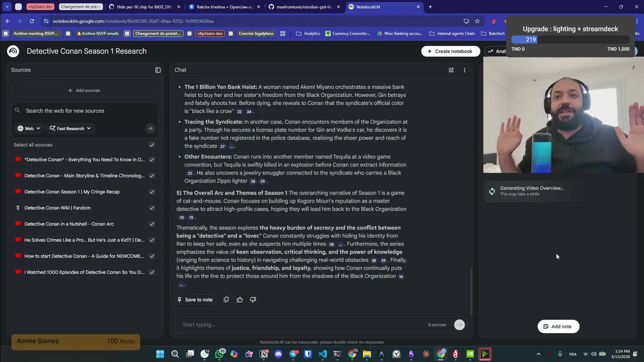Open Wise Banking account bookmark
The height and width of the screenshot is (362, 644).
point(399,34)
